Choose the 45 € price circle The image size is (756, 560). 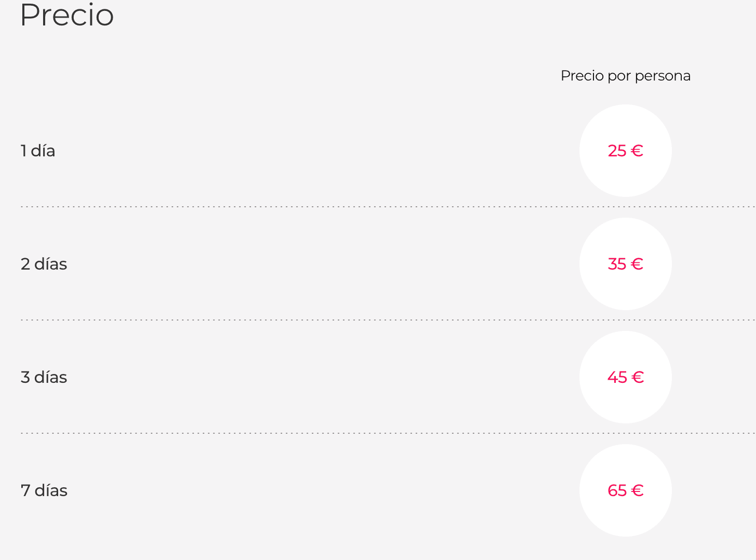626,377
